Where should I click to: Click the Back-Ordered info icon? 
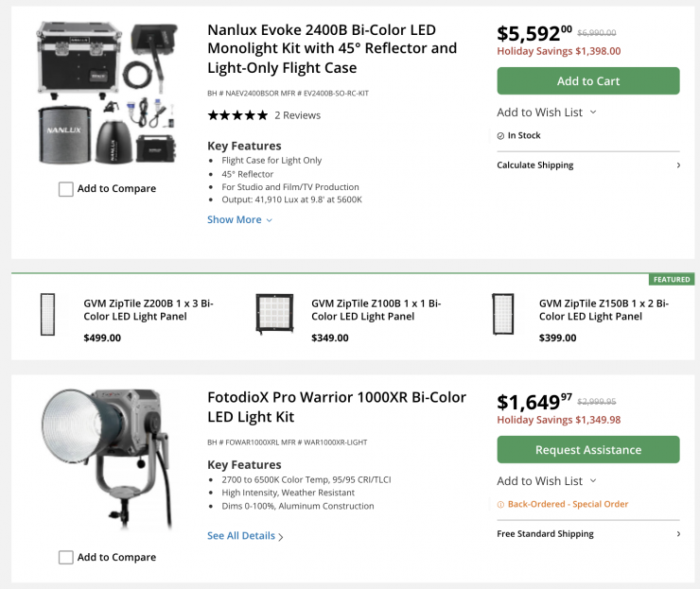(x=501, y=505)
